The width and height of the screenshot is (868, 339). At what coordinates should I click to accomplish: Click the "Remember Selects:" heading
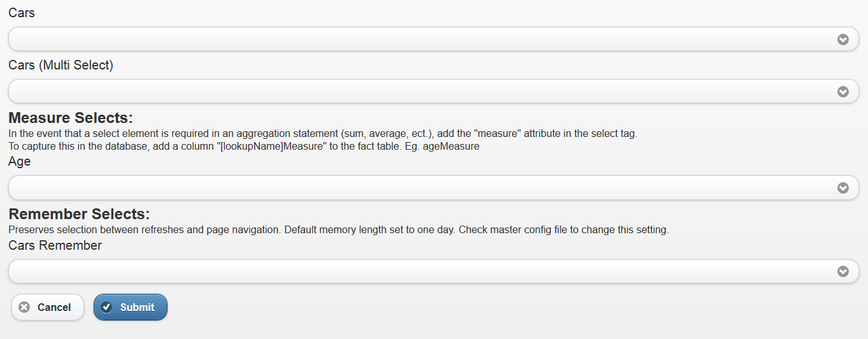pos(79,214)
